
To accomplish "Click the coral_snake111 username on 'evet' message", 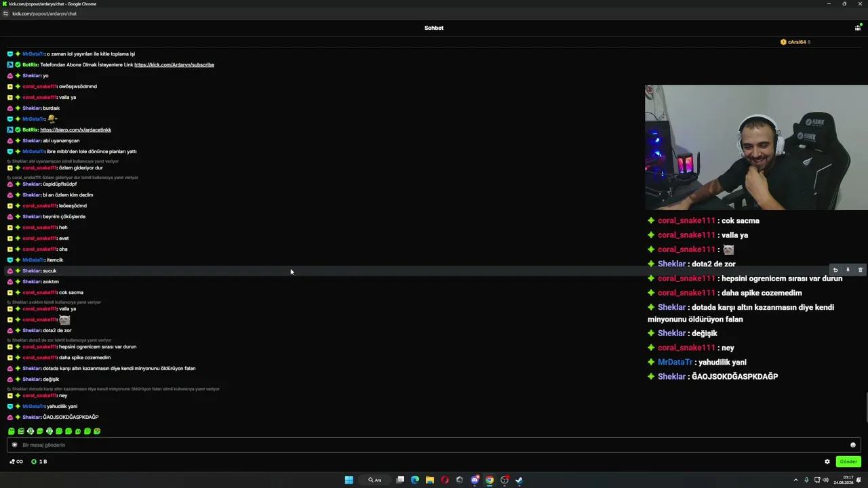I will click(39, 239).
